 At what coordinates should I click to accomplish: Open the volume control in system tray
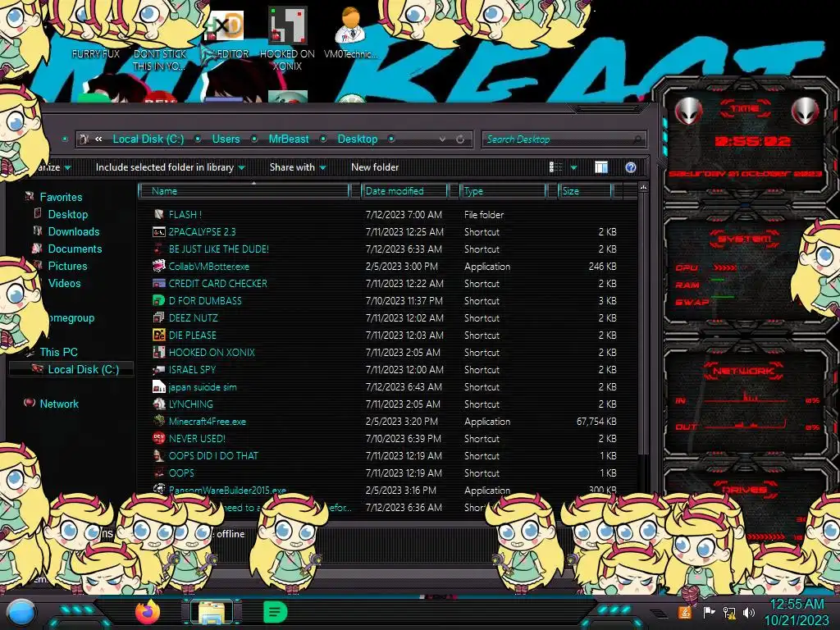pos(748,612)
